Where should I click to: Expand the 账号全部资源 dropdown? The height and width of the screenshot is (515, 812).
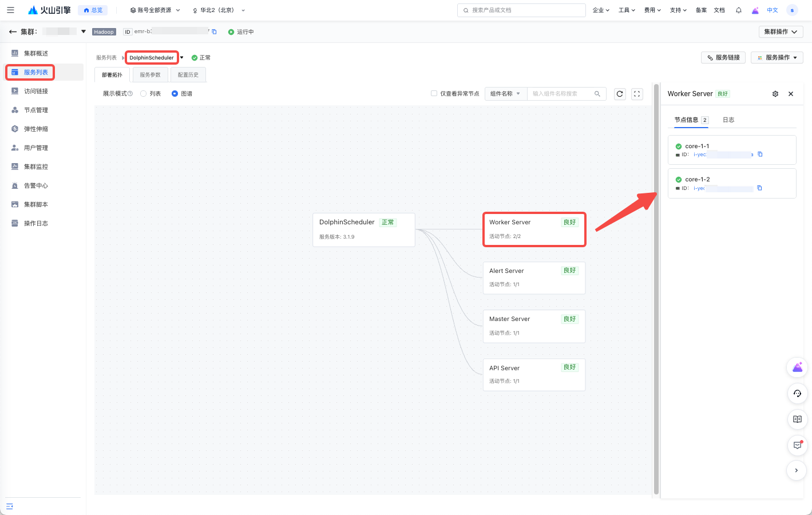(155, 10)
